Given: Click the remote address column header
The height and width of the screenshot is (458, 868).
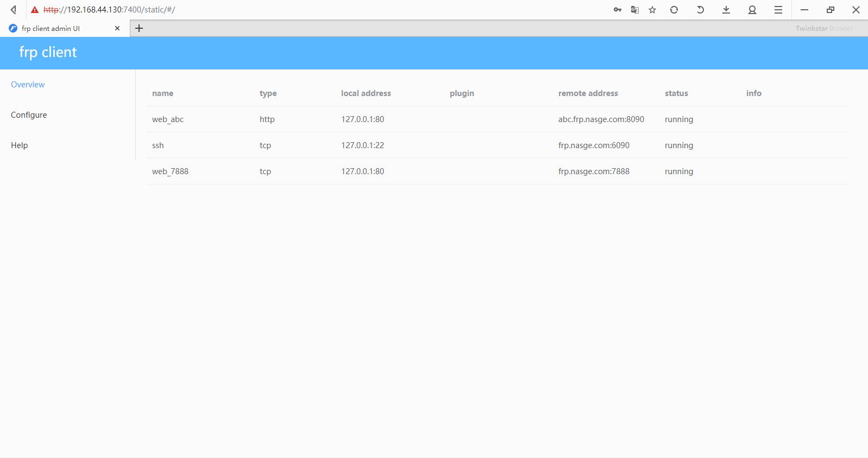Looking at the screenshot, I should tap(588, 93).
